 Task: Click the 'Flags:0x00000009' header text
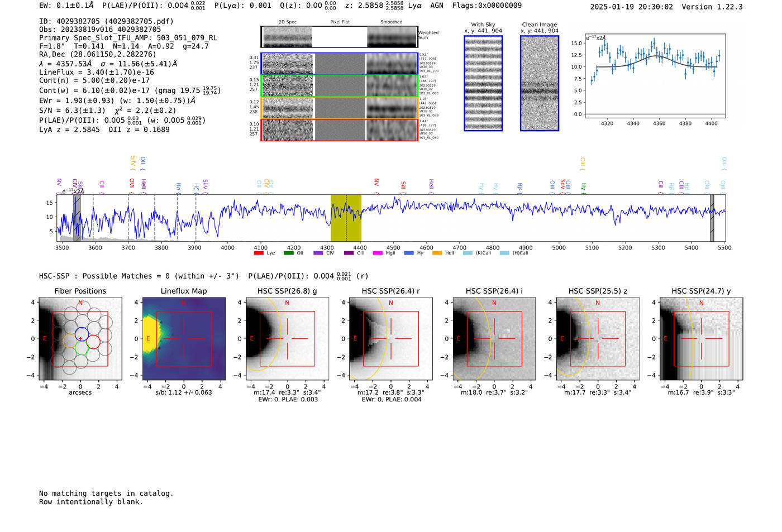[487, 6]
